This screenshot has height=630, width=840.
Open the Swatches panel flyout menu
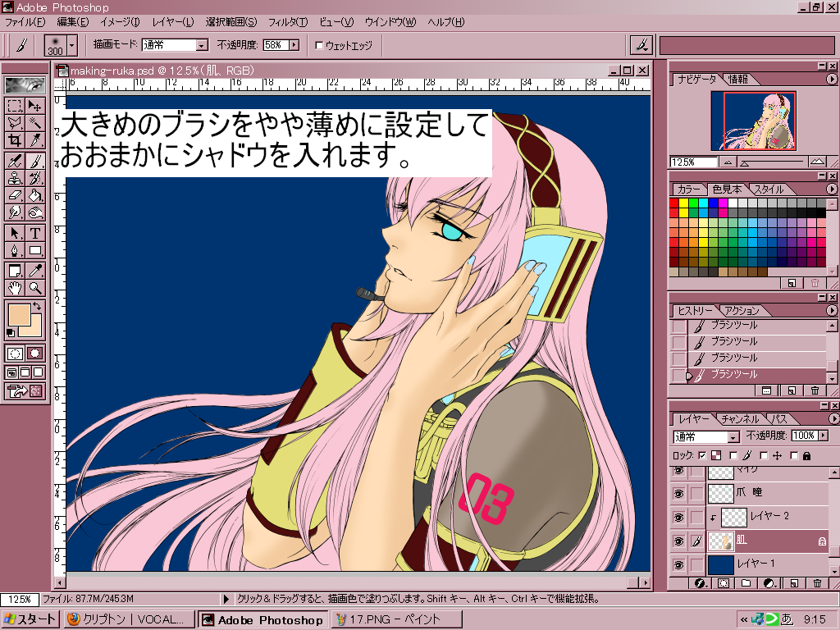click(x=832, y=189)
